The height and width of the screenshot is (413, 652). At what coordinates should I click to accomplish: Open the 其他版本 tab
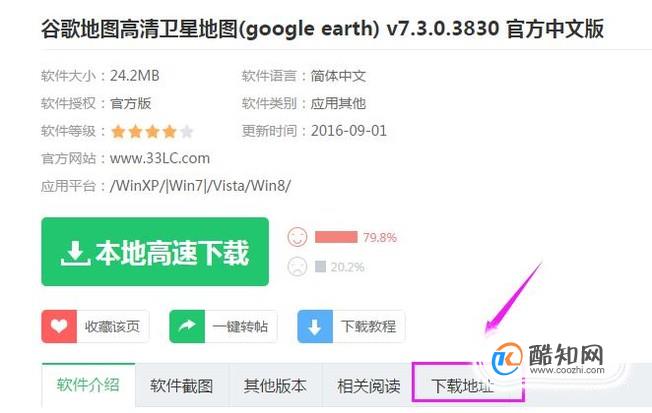pos(275,386)
